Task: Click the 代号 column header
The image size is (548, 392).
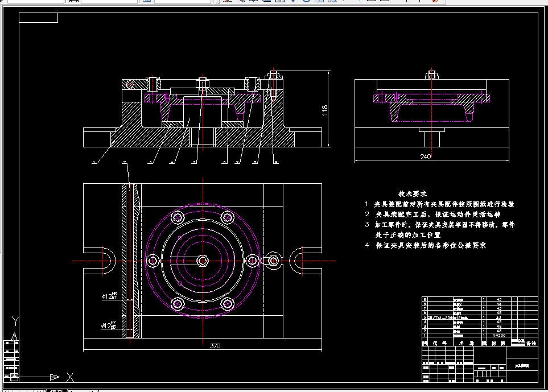Action: (440, 343)
